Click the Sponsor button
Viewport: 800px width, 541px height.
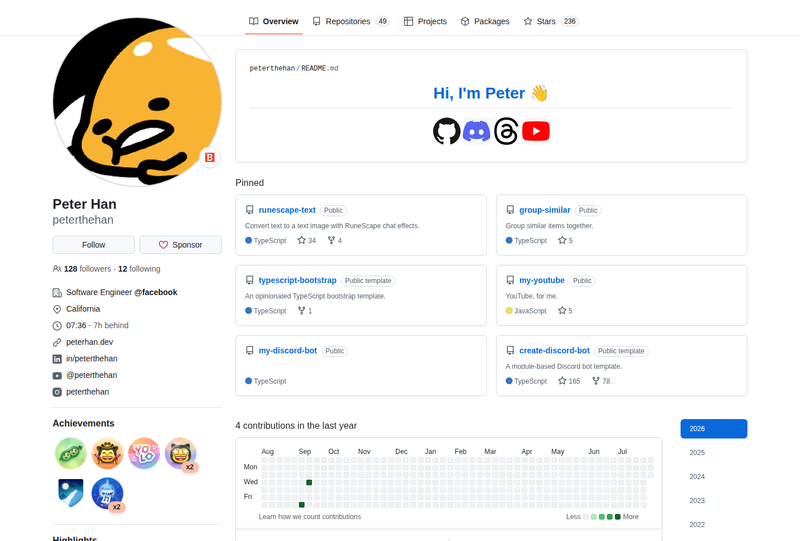(181, 245)
